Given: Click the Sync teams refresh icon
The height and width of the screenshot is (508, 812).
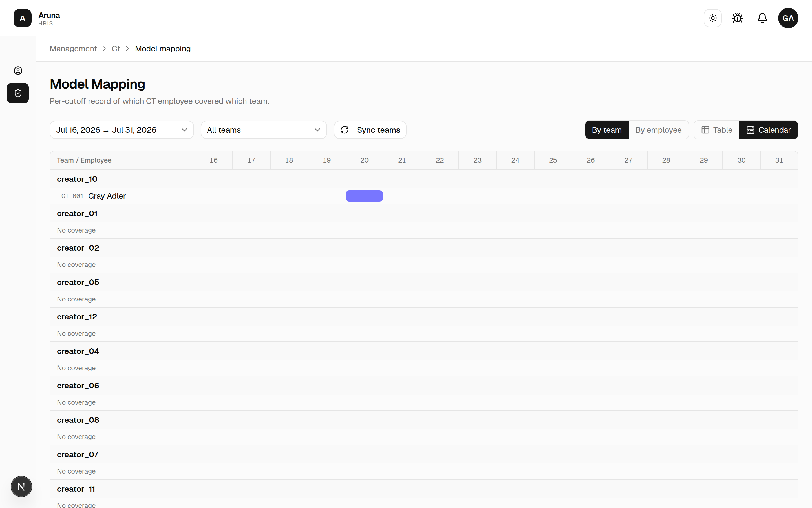Looking at the screenshot, I should click(x=345, y=130).
